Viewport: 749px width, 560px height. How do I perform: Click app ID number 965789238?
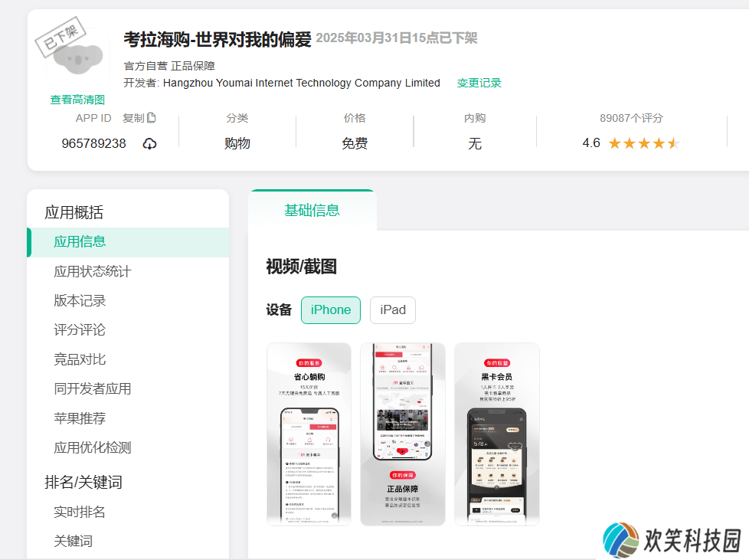pyautogui.click(x=93, y=143)
